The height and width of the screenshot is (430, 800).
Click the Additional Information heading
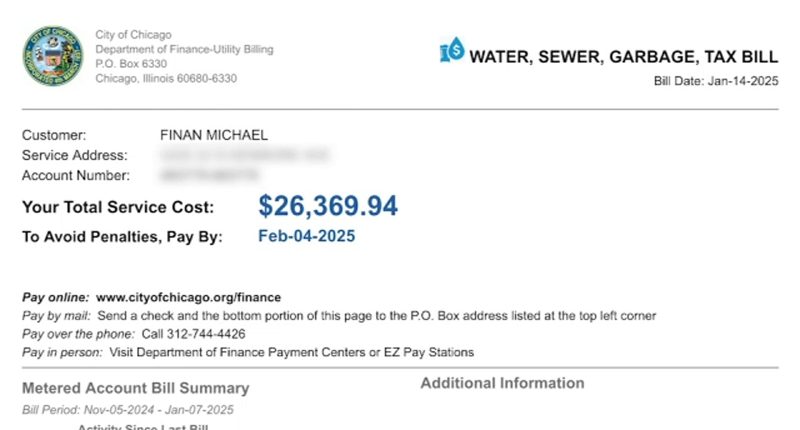502,383
